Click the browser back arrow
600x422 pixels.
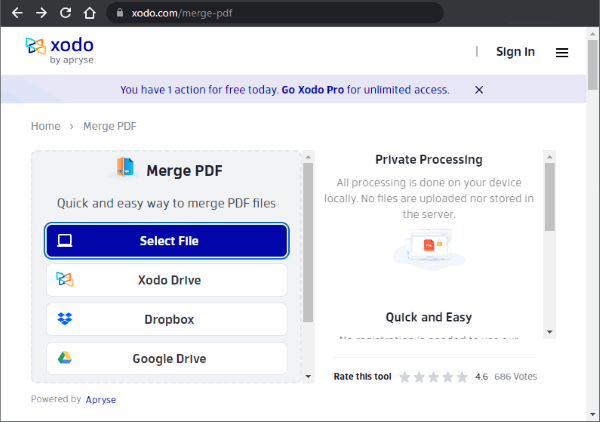coord(17,14)
